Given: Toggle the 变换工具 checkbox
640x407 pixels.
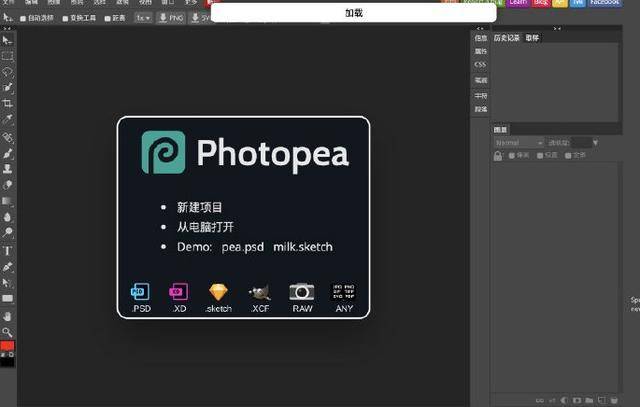Looking at the screenshot, I should pos(65,18).
